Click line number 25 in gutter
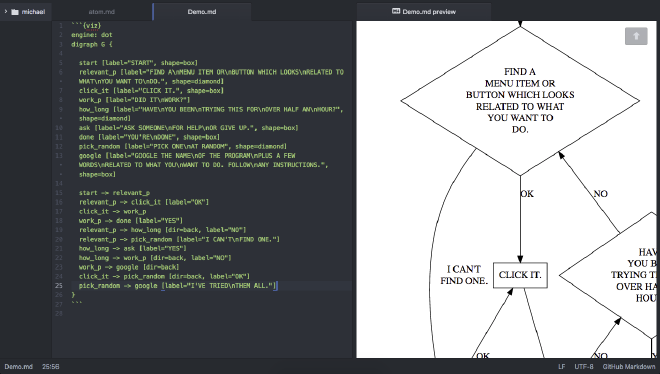 (x=59, y=286)
